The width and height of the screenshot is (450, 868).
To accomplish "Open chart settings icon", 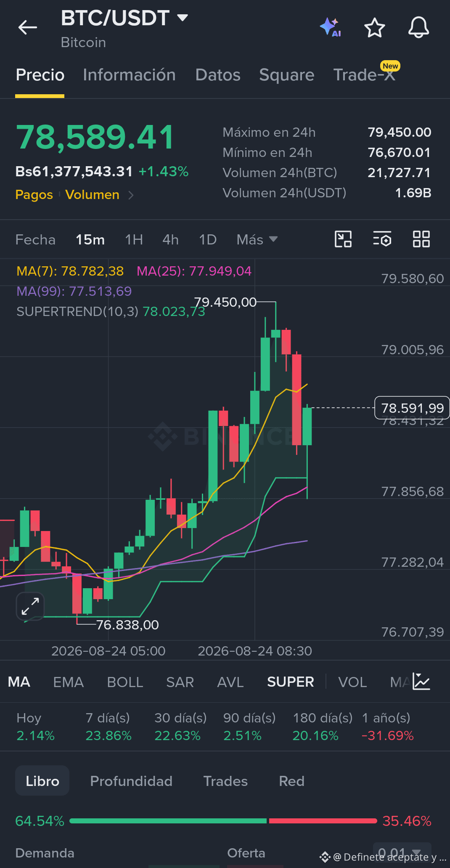I will (x=382, y=239).
